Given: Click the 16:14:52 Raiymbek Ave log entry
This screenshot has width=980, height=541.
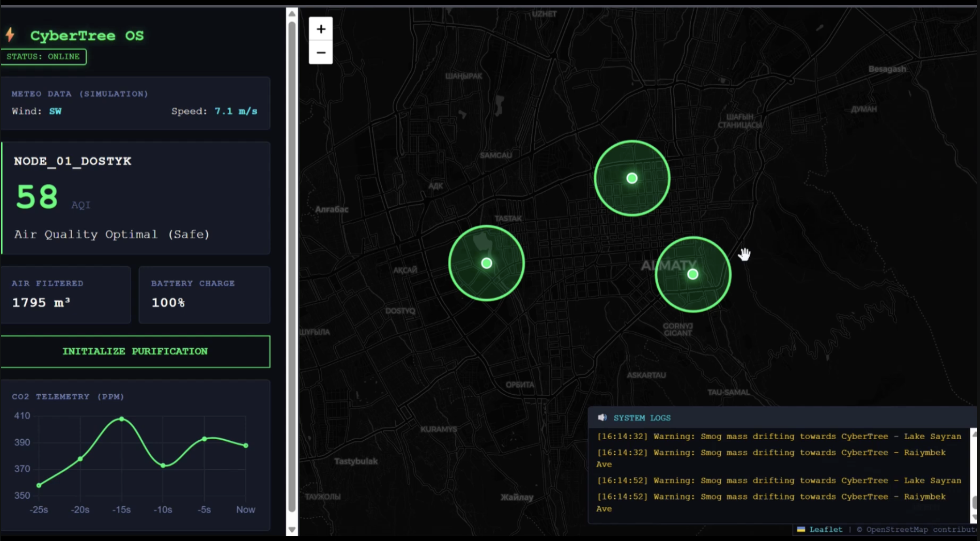Looking at the screenshot, I should [771, 503].
